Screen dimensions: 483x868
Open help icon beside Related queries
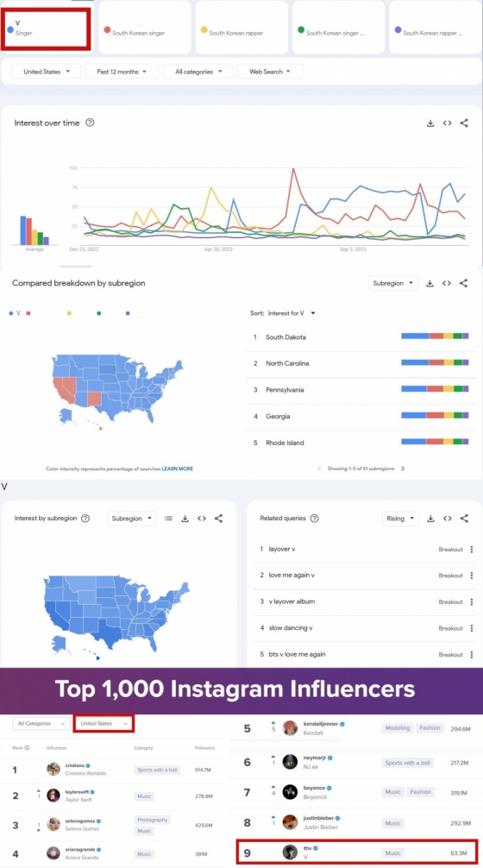click(314, 519)
